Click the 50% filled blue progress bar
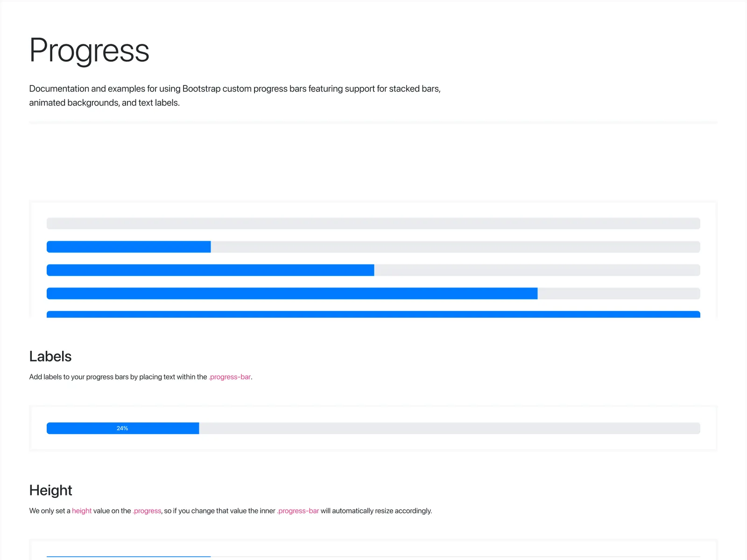 210,270
